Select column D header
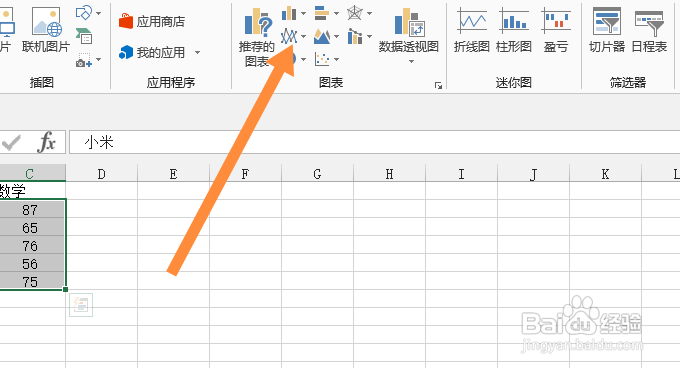Screen dimensions: 680x368 (101, 173)
